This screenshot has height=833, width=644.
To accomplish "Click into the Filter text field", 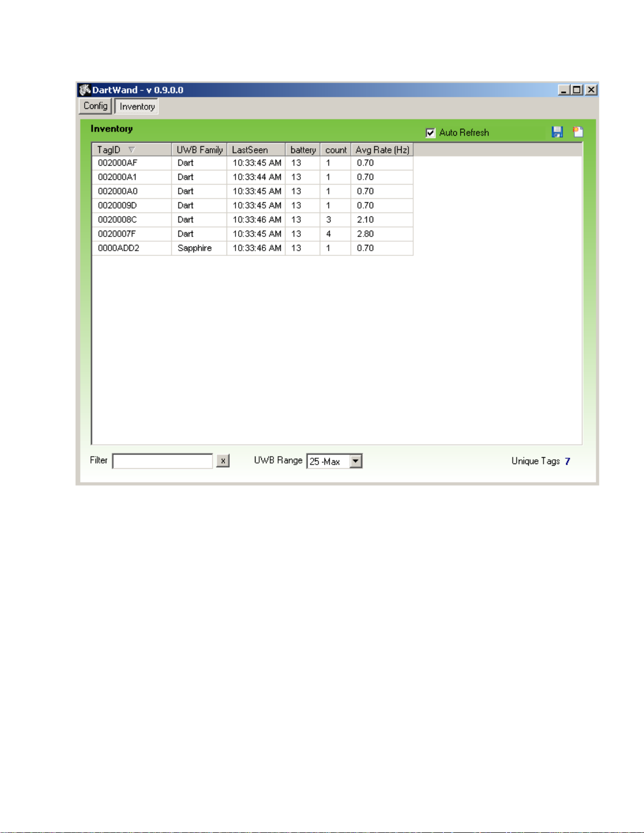I will [x=162, y=461].
